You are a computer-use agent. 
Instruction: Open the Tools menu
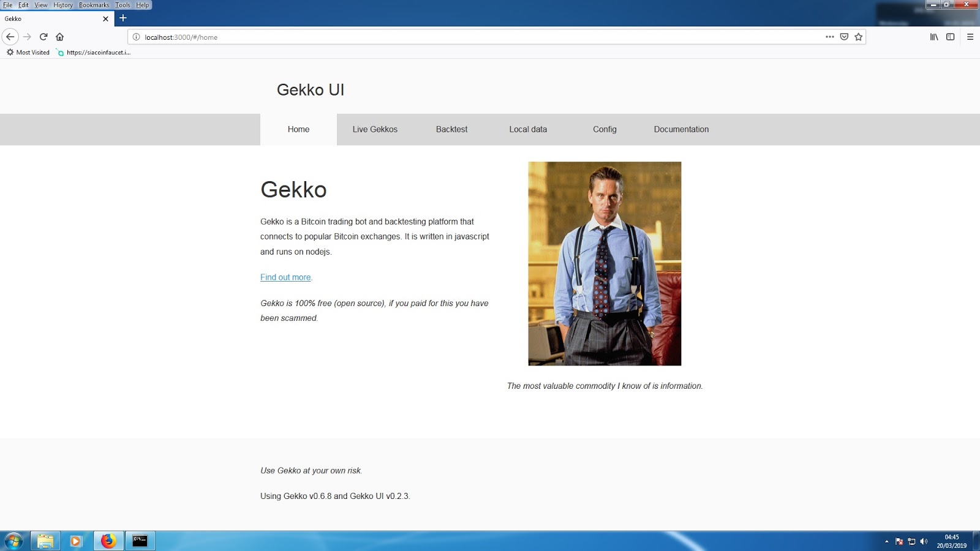[x=123, y=5]
